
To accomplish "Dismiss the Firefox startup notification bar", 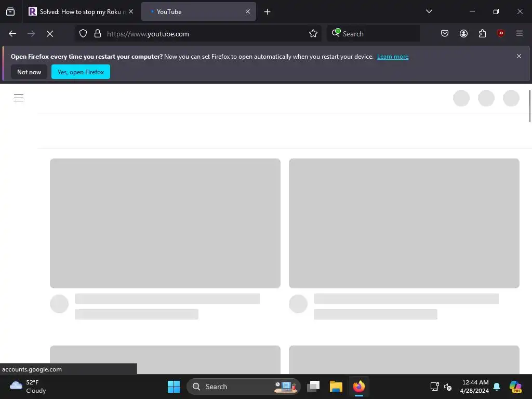I will (519, 56).
